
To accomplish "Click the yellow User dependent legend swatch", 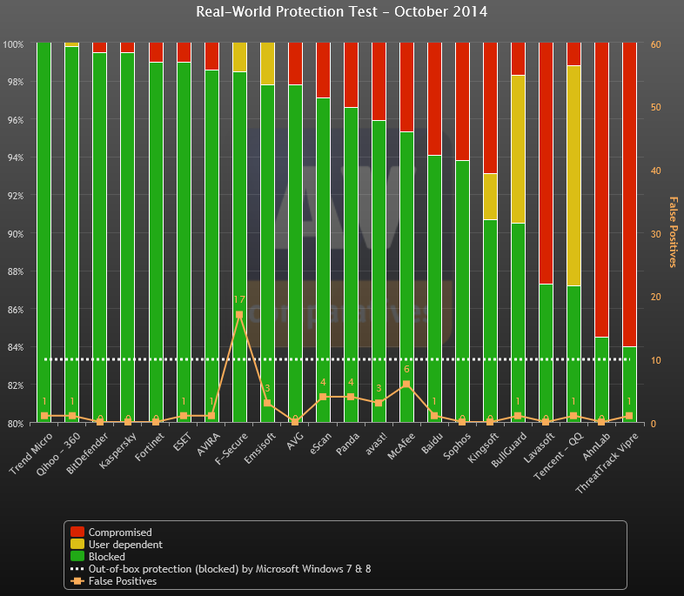I will pos(77,544).
